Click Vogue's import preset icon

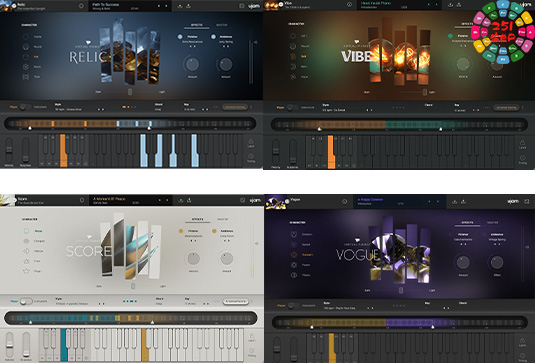click(x=454, y=202)
